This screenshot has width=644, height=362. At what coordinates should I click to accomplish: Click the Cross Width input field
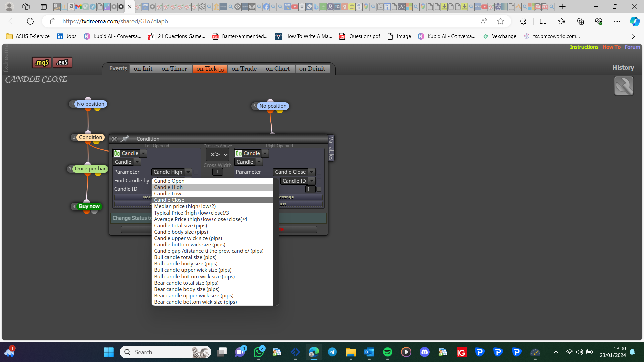217,172
